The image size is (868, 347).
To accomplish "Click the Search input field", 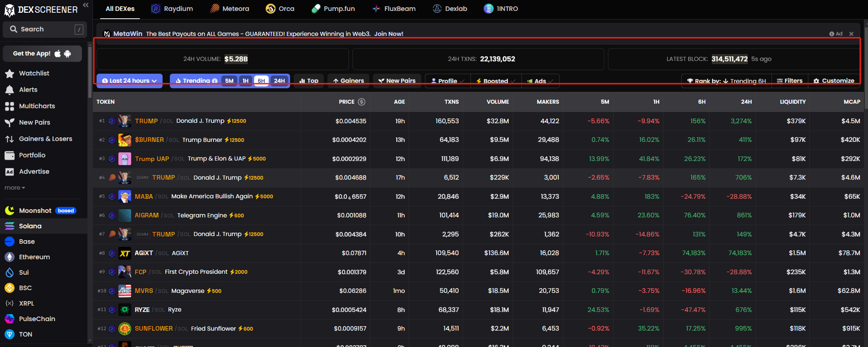I will 44,29.
